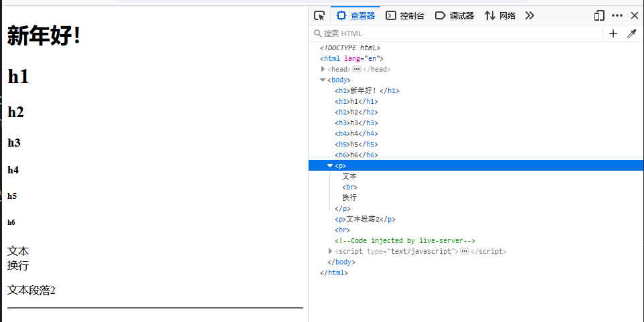Click the 文本段落2 paragraph on the page

click(31, 291)
